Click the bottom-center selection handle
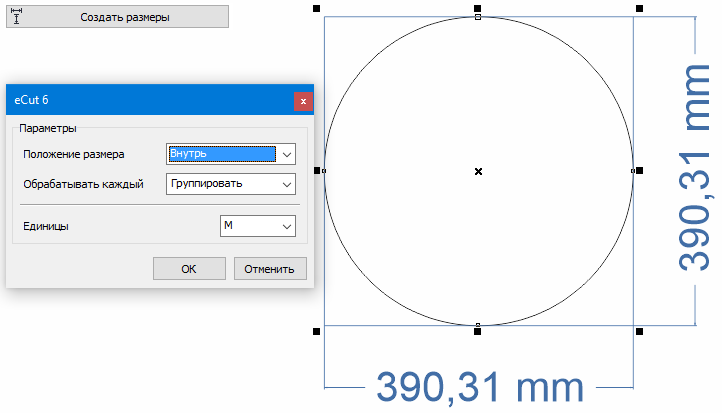Screen dimensions: 722x413 (x=478, y=331)
